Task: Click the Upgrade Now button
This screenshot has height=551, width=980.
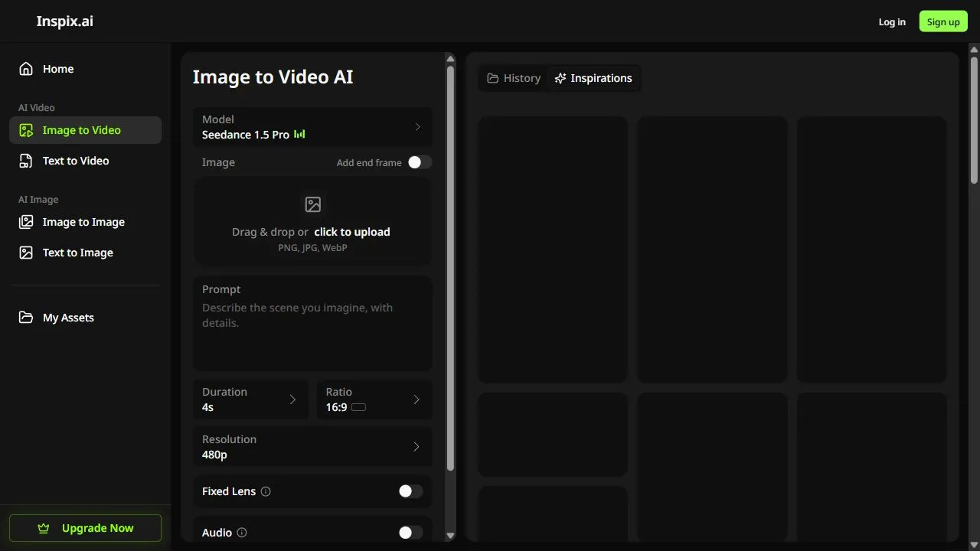Action: coord(85,528)
